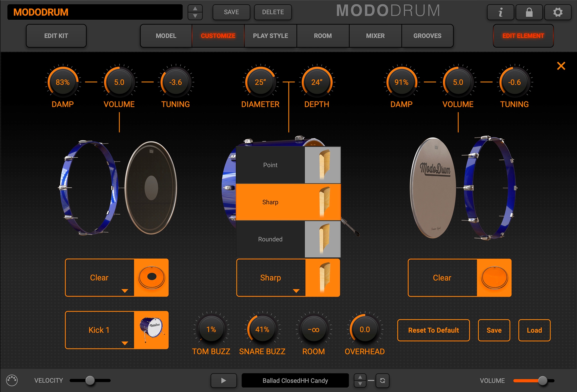This screenshot has height=392, width=577.
Task: Click the Reset To Default button
Action: pyautogui.click(x=433, y=330)
